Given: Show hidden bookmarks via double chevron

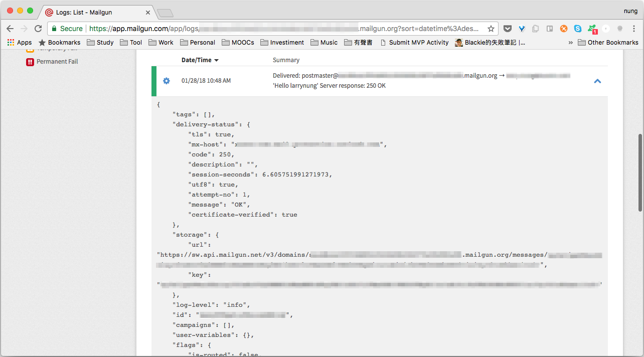Looking at the screenshot, I should (570, 43).
